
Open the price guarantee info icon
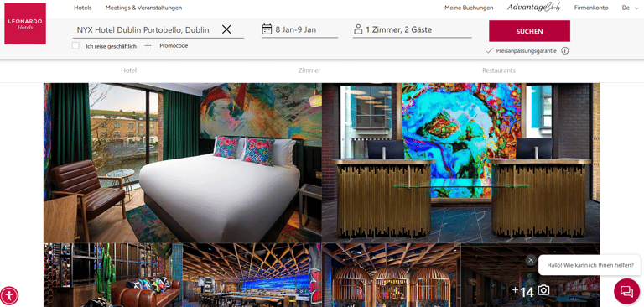[x=564, y=51]
